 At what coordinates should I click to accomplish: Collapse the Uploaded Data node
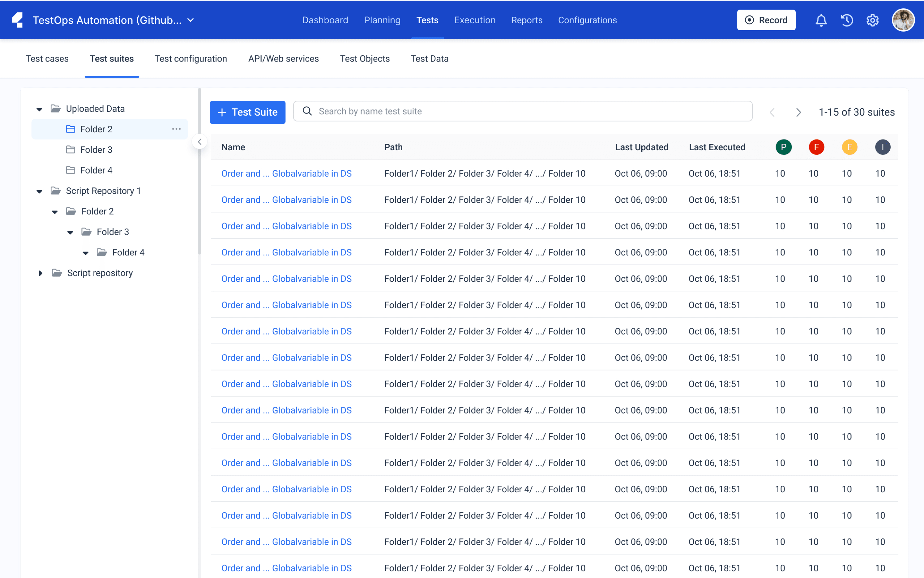[x=39, y=109]
